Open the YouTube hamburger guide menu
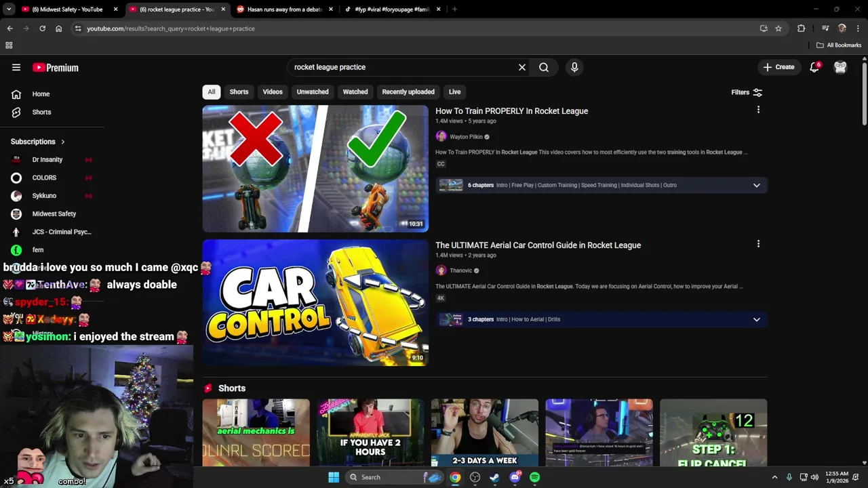The height and width of the screenshot is (488, 868). click(x=16, y=67)
